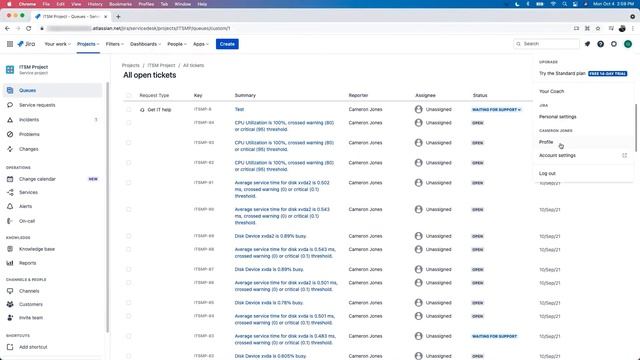This screenshot has width=640, height=360.
Task: Expand the People dropdown
Action: click(177, 44)
